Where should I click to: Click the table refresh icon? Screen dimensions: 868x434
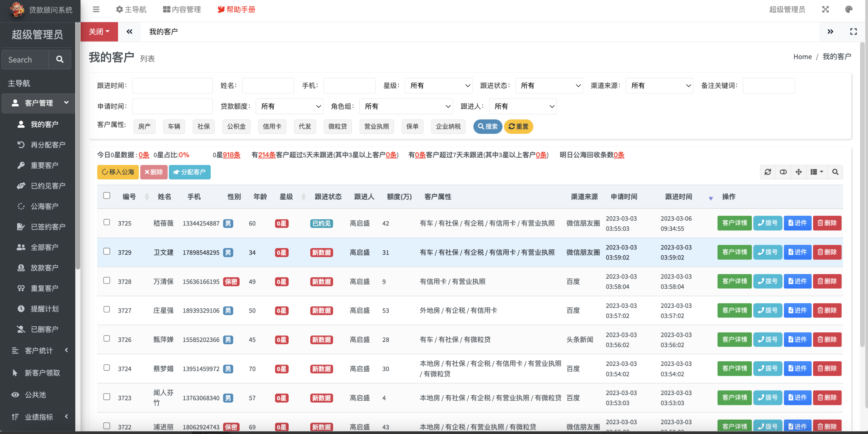click(x=768, y=172)
